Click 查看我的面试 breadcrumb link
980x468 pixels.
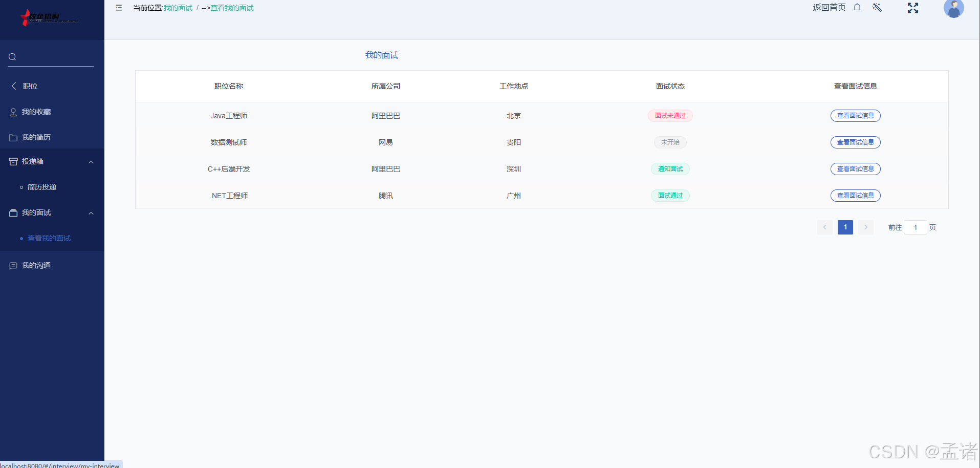[x=232, y=8]
